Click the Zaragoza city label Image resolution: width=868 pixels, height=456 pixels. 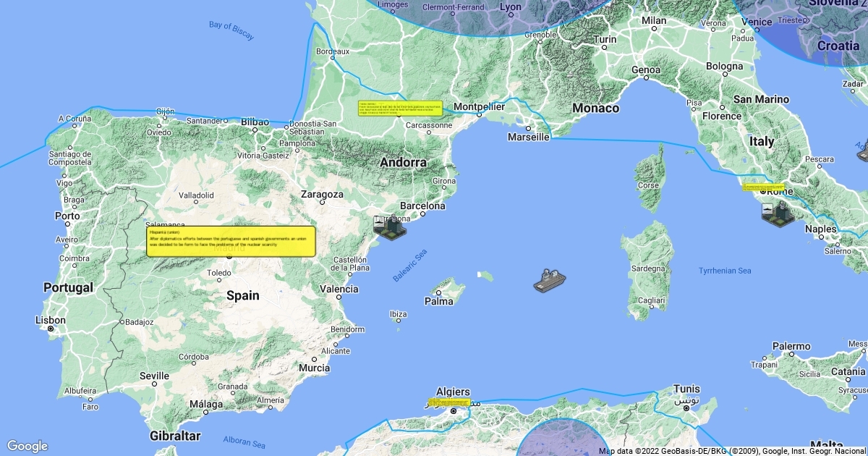(x=323, y=195)
